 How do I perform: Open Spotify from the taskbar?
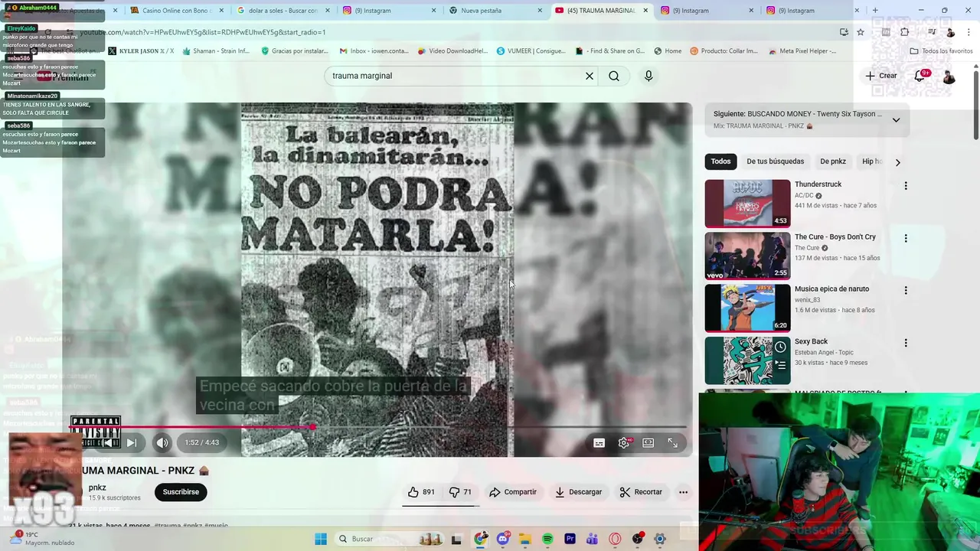click(x=547, y=539)
